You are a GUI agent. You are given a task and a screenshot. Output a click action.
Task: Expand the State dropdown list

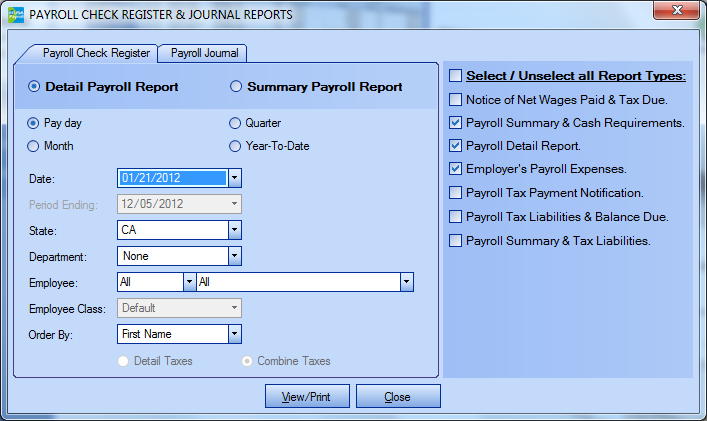tap(234, 230)
